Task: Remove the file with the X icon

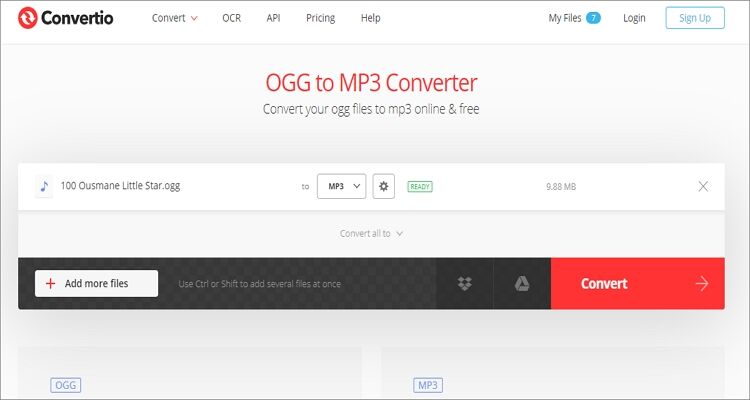Action: (703, 186)
